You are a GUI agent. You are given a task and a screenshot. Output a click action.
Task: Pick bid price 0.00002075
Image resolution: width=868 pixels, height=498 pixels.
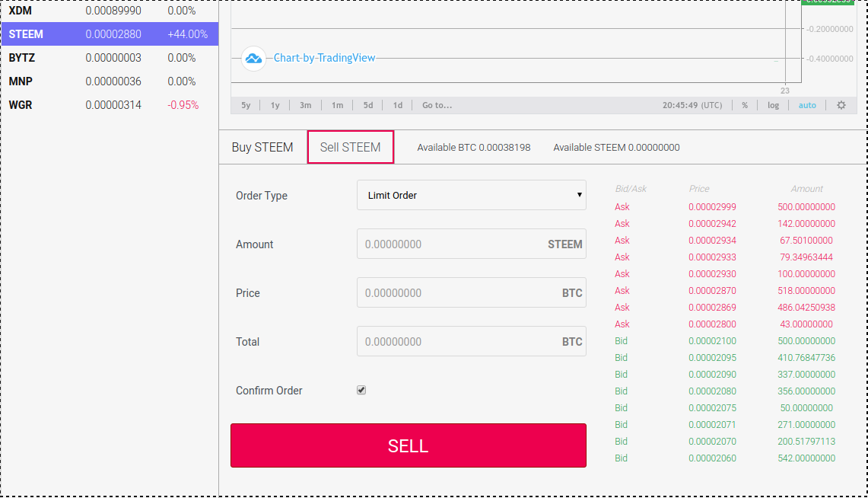pyautogui.click(x=713, y=407)
